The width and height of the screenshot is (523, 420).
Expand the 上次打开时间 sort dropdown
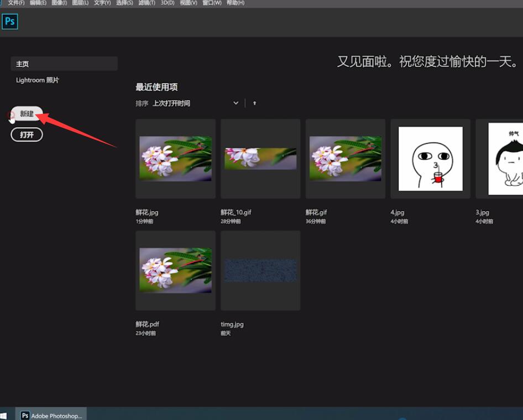[x=196, y=103]
